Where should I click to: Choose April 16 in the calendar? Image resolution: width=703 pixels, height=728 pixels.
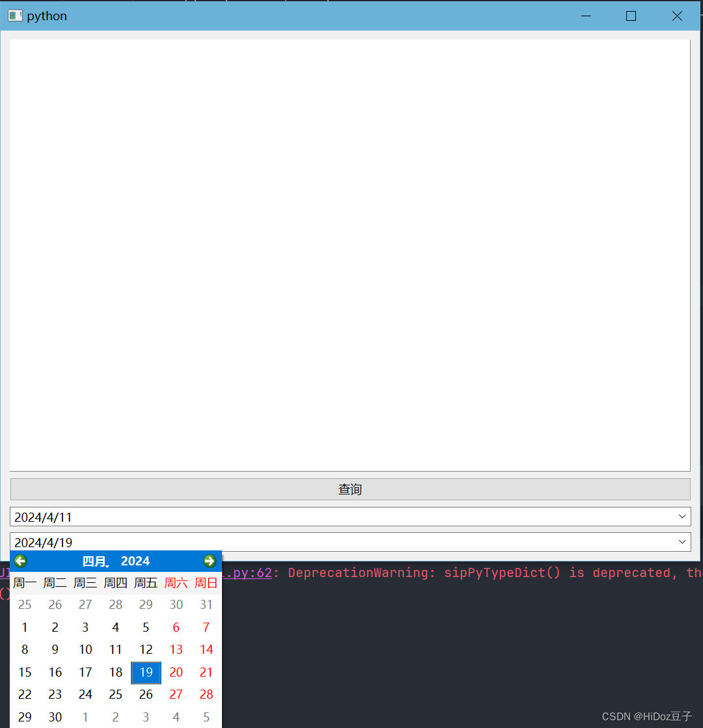55,672
